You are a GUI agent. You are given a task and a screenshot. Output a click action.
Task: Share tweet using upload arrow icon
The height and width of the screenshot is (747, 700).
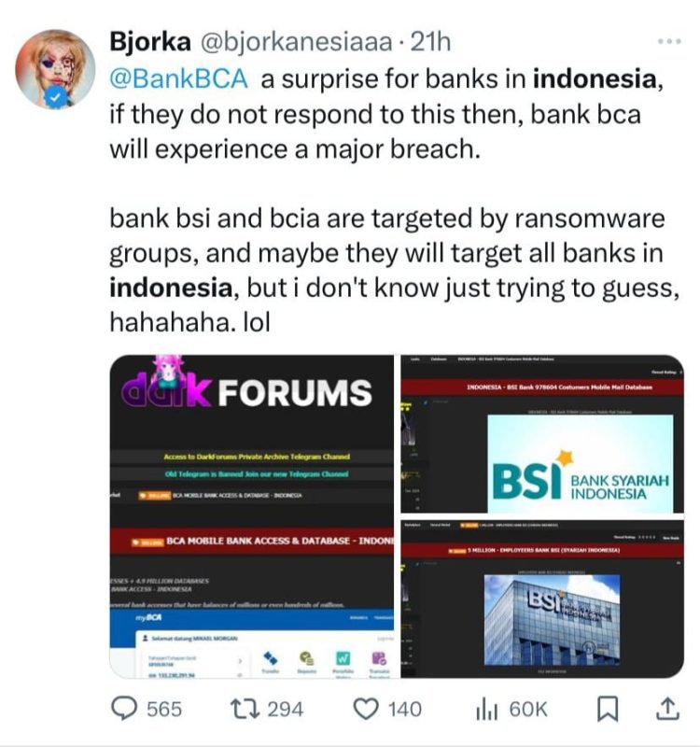tap(667, 709)
